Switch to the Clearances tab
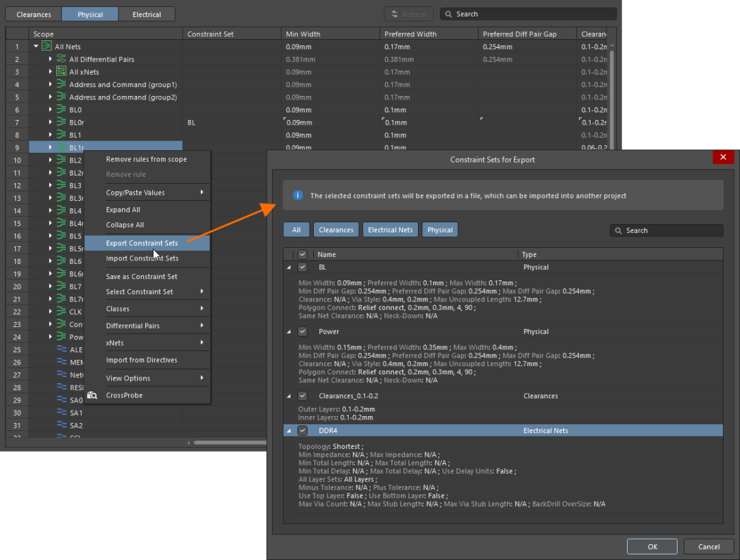This screenshot has width=740, height=560. pyautogui.click(x=34, y=14)
